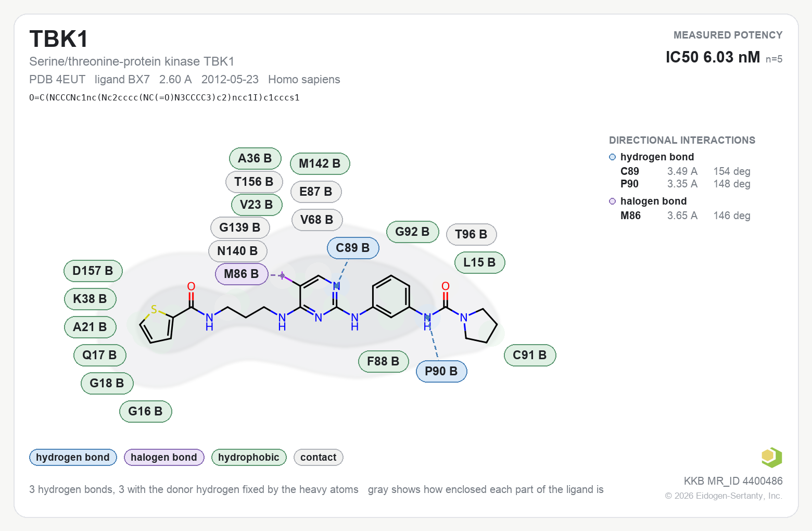812x531 pixels.
Task: Click the E87 B residue pill
Action: tap(316, 192)
